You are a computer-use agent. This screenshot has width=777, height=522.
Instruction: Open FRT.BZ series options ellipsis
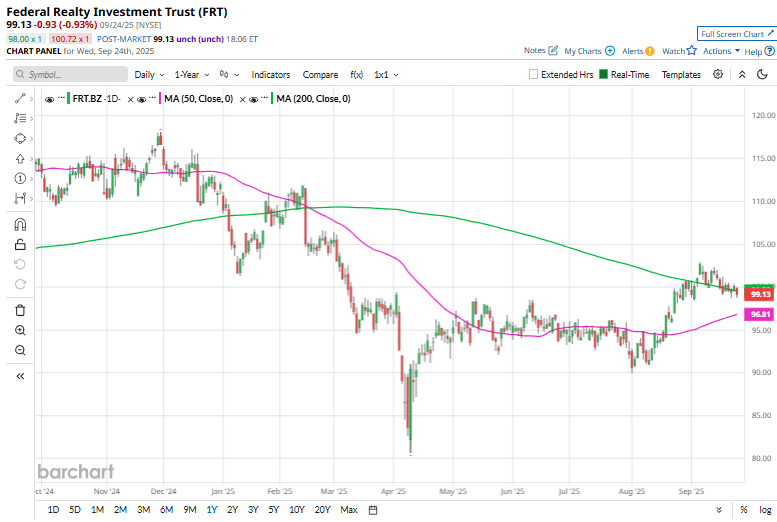click(x=61, y=98)
